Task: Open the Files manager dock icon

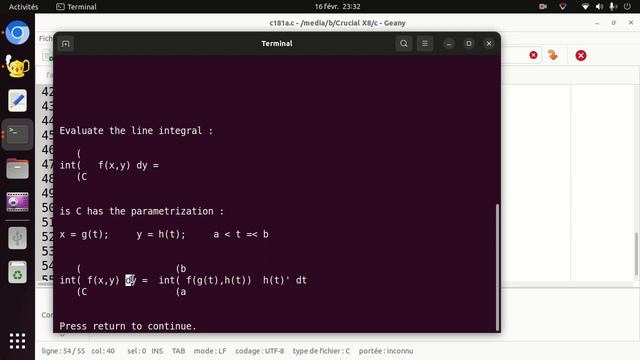Action: 17,169
